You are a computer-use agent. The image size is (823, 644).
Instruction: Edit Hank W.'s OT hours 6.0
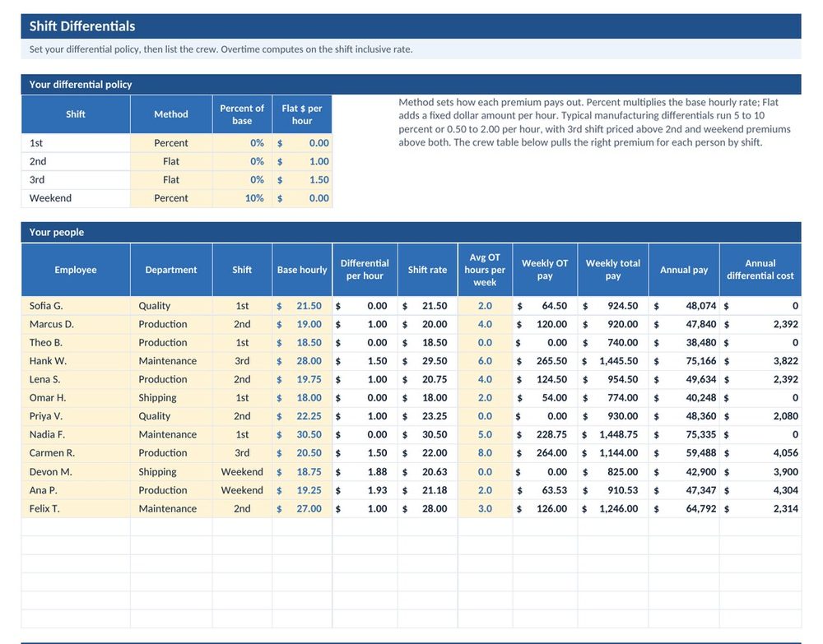[x=485, y=361]
